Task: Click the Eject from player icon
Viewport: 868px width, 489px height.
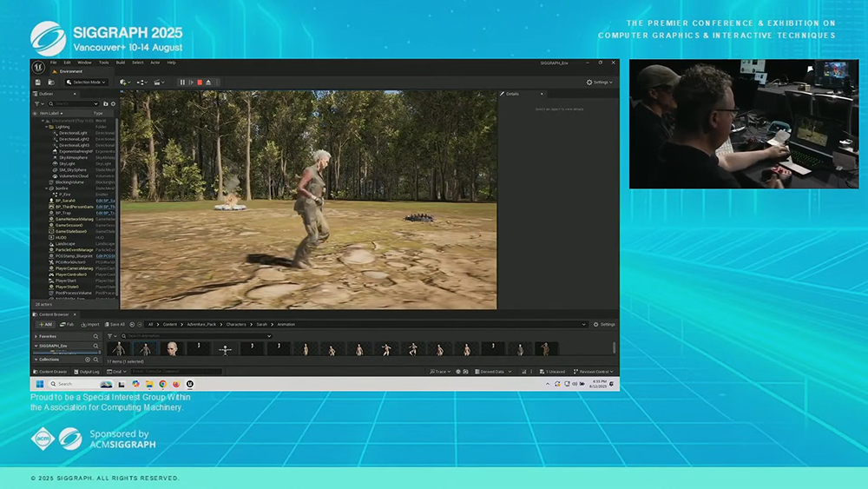Action: (208, 82)
